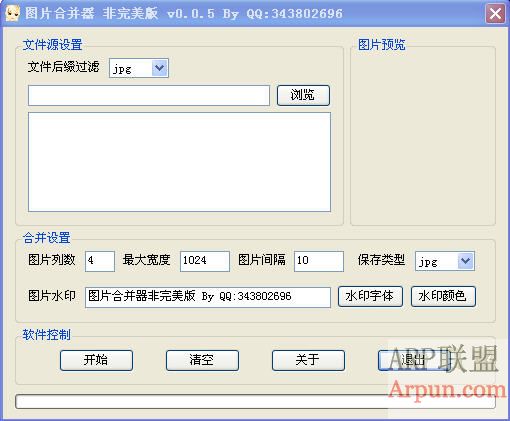510x421 pixels.
Task: Open the 文件后缀过滤 jpg dropdown
Action: click(160, 68)
